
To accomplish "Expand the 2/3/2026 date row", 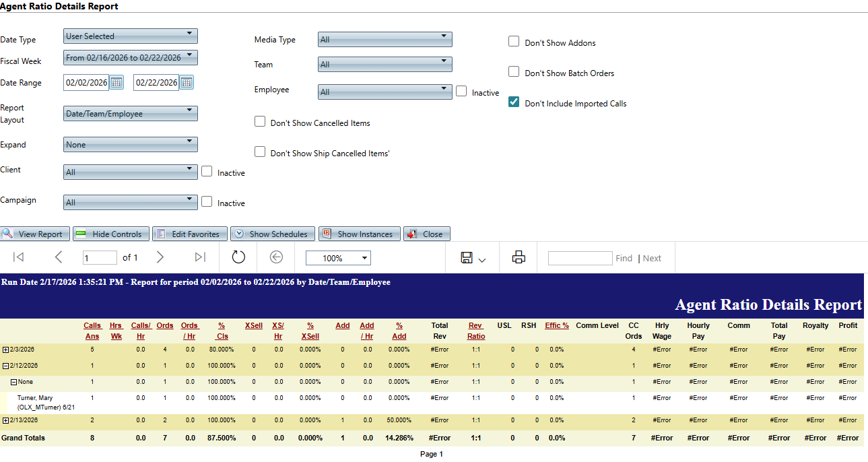I will tap(5, 350).
